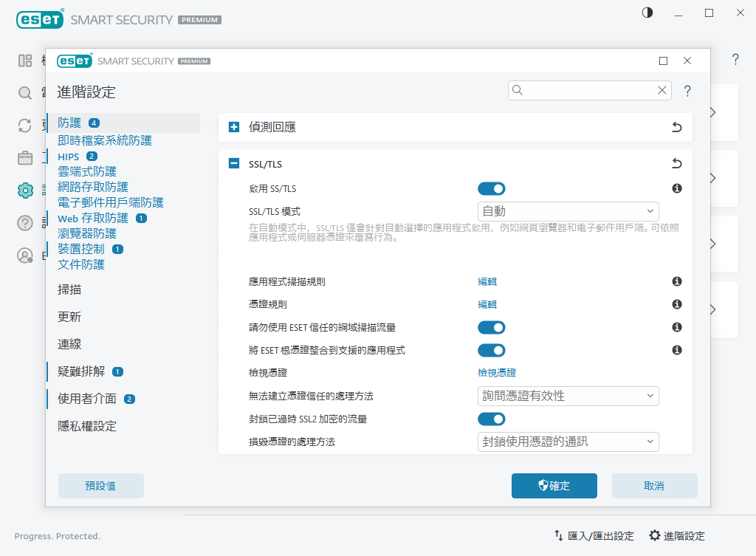Toggle the dark mode contrast icon in titlebar

(x=647, y=13)
